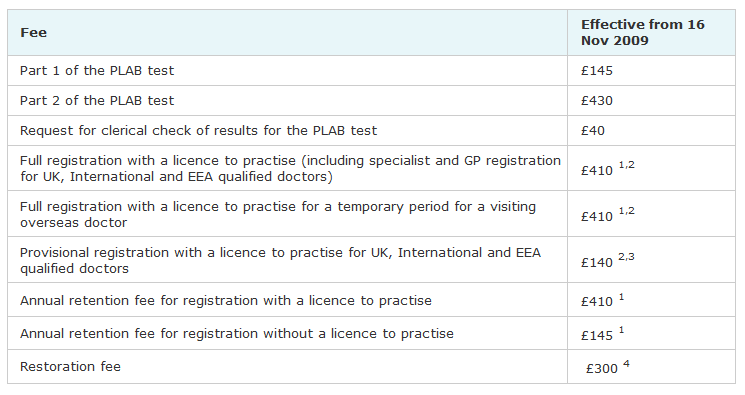745x395 pixels.
Task: Click the 'Restoration fee' row label
Action: coord(70,366)
